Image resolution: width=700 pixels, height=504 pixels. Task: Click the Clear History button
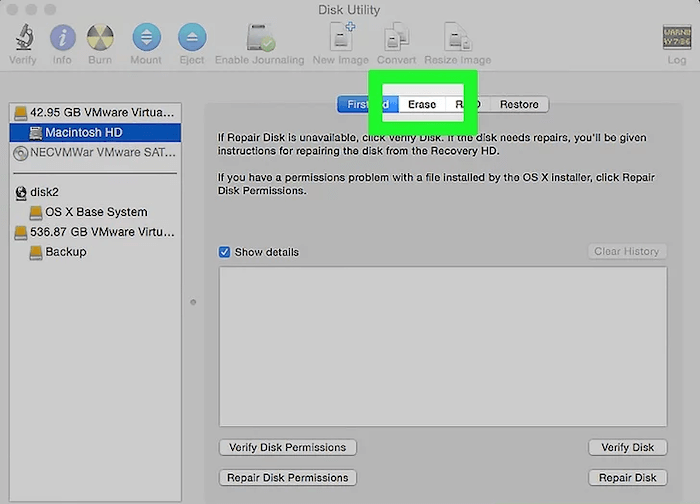pyautogui.click(x=627, y=251)
